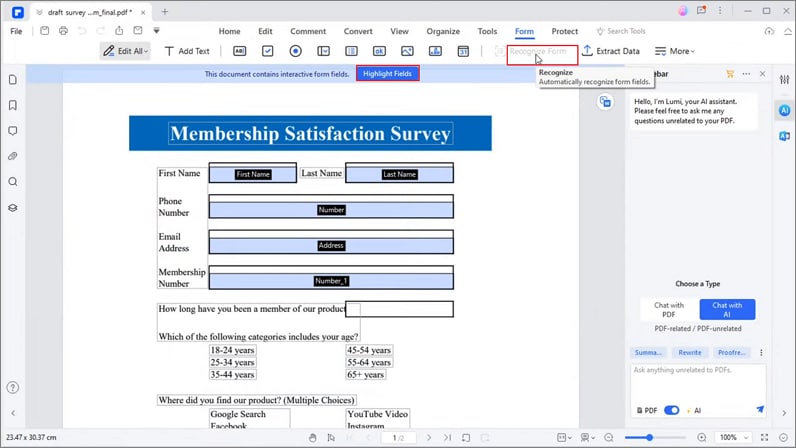Select the signature field form tool

[x=435, y=51]
